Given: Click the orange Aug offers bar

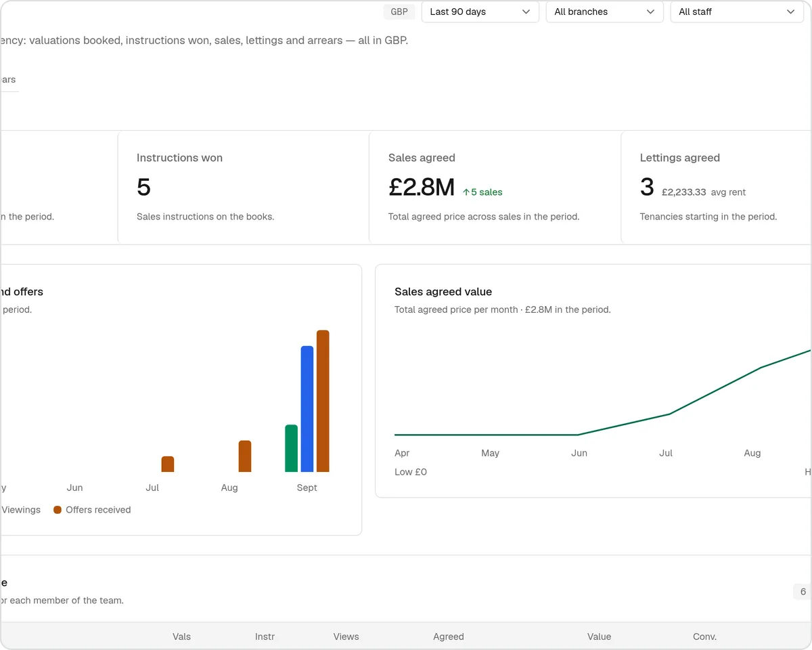Looking at the screenshot, I should (245, 456).
